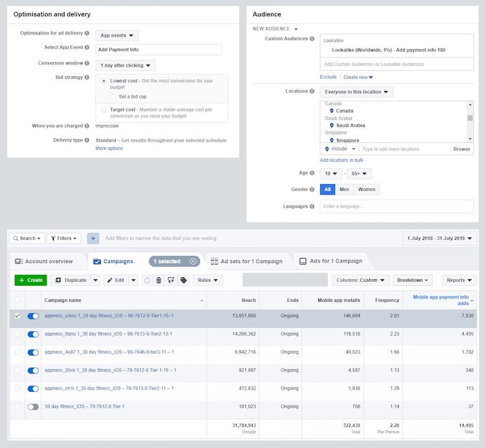Click the blue plus add-filter icon

93,238
